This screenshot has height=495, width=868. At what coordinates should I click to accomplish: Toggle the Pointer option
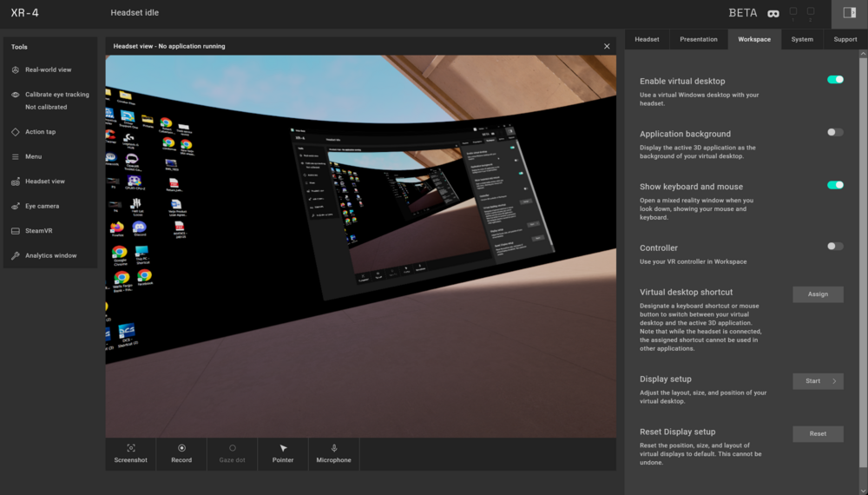283,454
